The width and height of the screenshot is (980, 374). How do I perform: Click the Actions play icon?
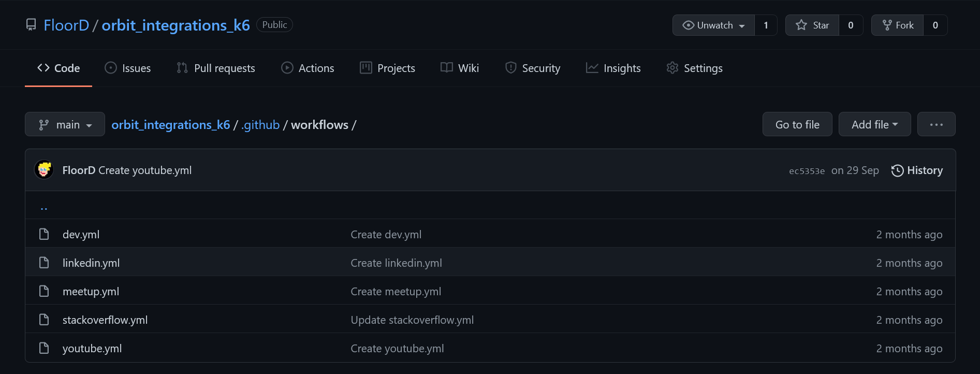tap(287, 68)
